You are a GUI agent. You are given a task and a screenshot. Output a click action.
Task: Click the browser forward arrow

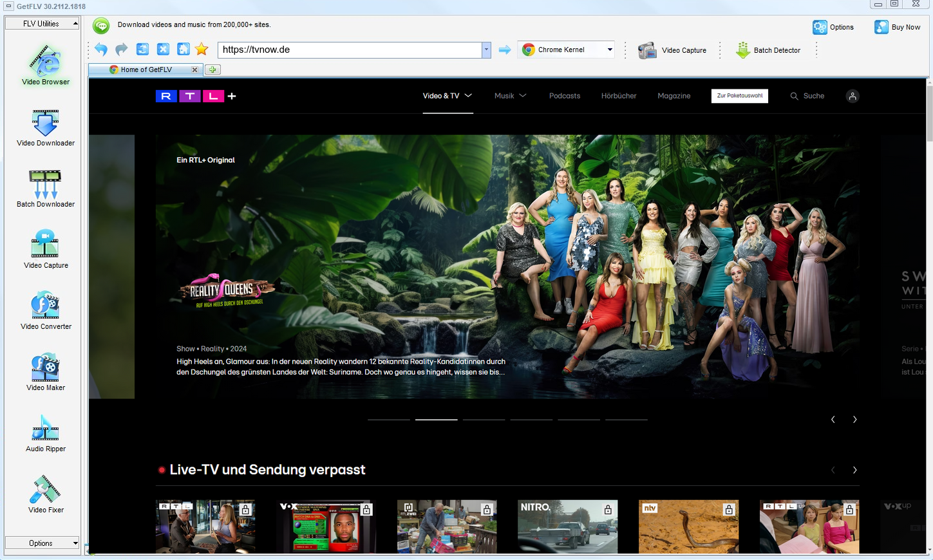(x=122, y=50)
